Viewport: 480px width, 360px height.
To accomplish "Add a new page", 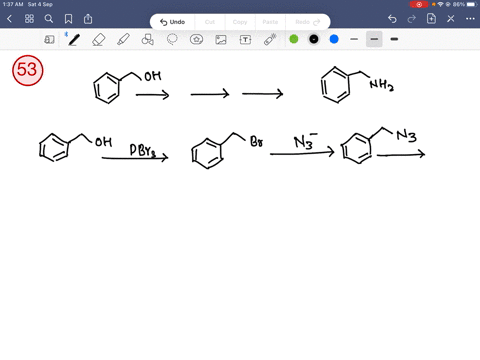I will (x=431, y=19).
